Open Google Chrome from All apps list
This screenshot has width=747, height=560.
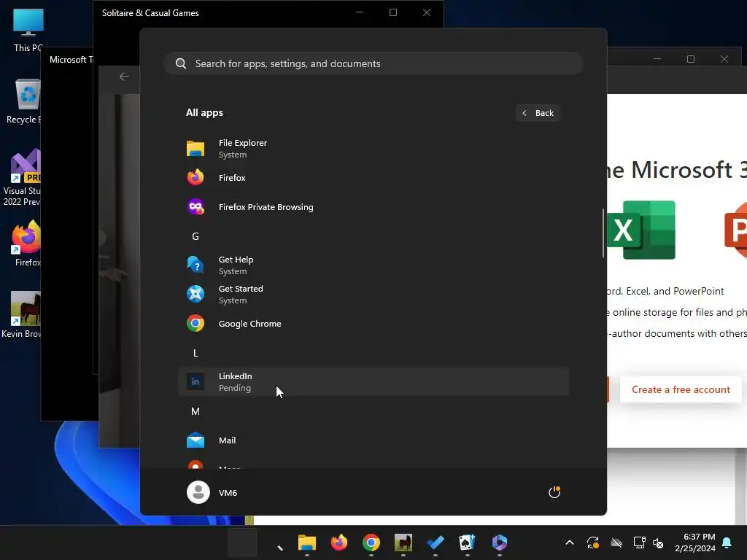(x=373, y=323)
